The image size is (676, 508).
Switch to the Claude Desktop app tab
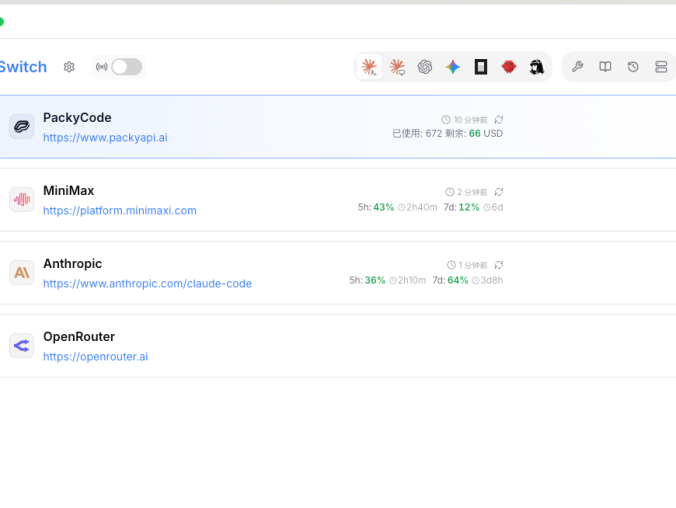[397, 67]
